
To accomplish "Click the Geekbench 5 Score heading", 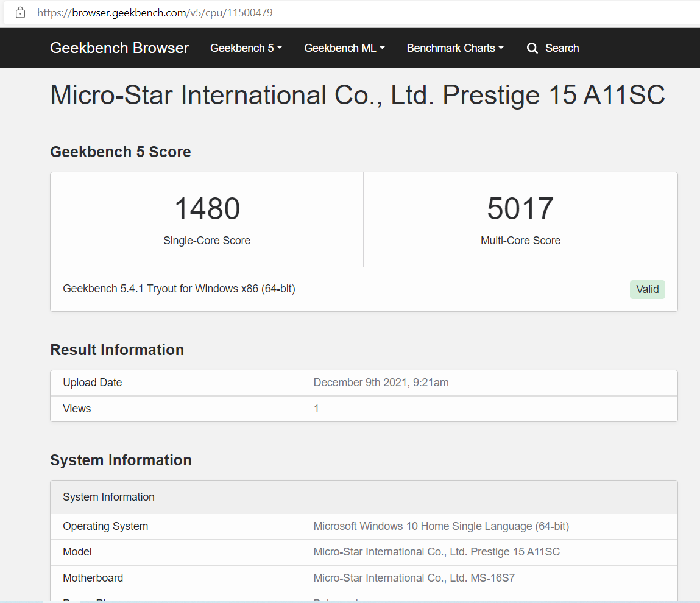I will point(121,152).
